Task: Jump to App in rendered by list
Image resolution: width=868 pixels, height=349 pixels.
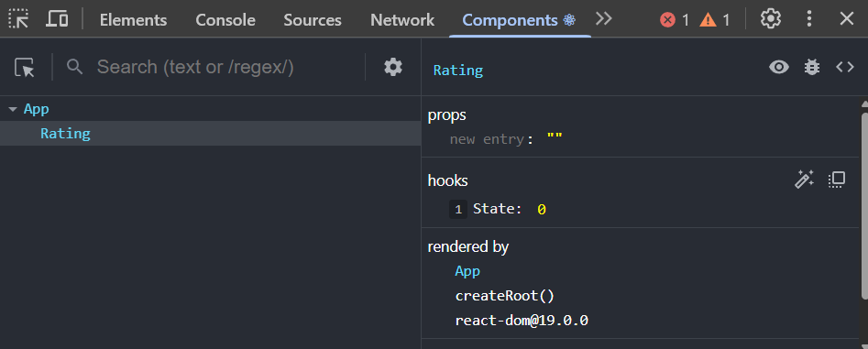Action: (x=467, y=271)
